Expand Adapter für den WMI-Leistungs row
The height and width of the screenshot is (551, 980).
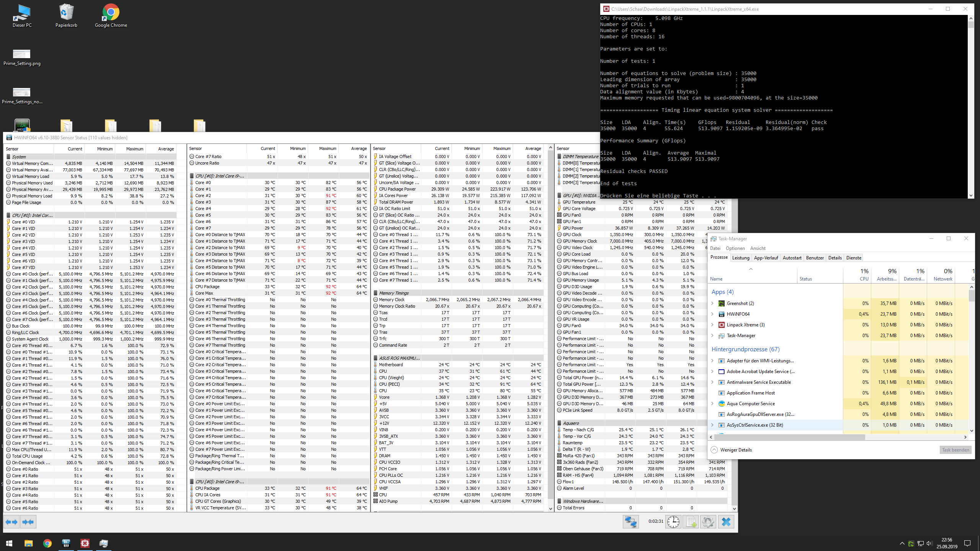pos(712,361)
